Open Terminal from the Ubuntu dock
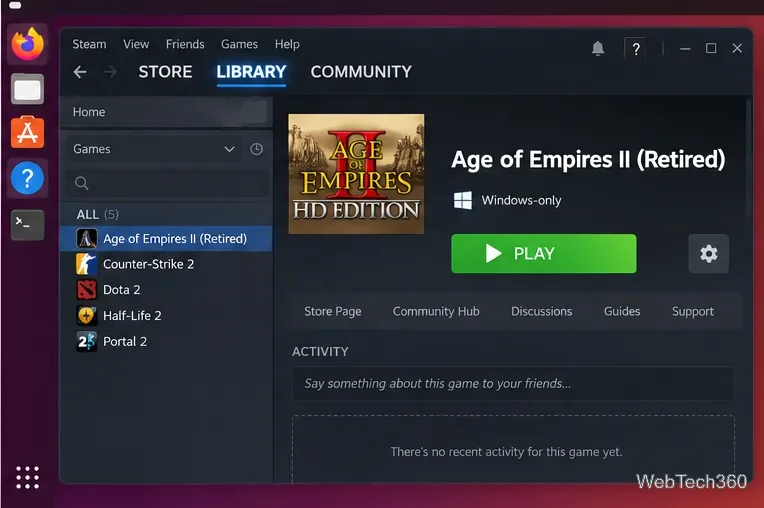This screenshot has height=508, width=764. click(x=27, y=225)
